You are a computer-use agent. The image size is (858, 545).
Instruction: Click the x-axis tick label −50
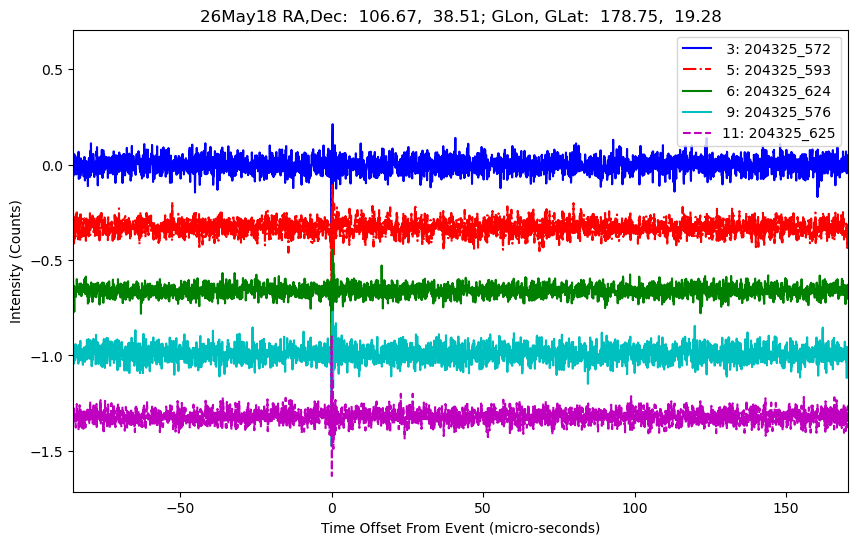coord(180,508)
